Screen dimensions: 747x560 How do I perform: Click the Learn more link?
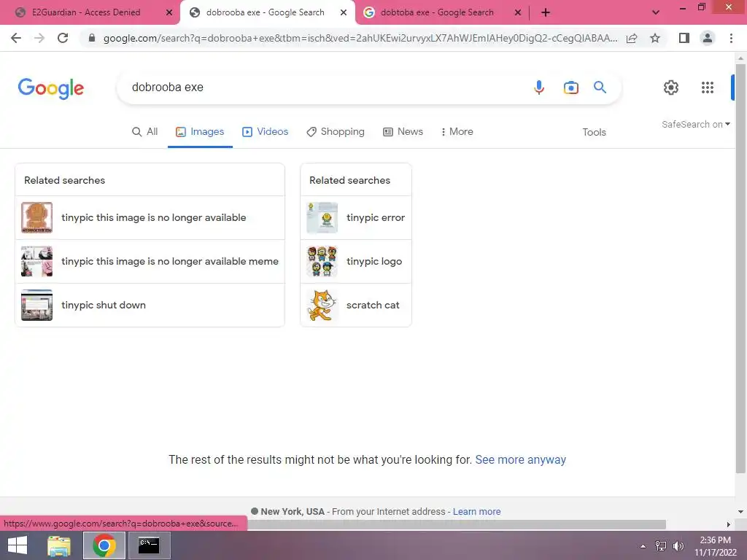click(x=476, y=511)
